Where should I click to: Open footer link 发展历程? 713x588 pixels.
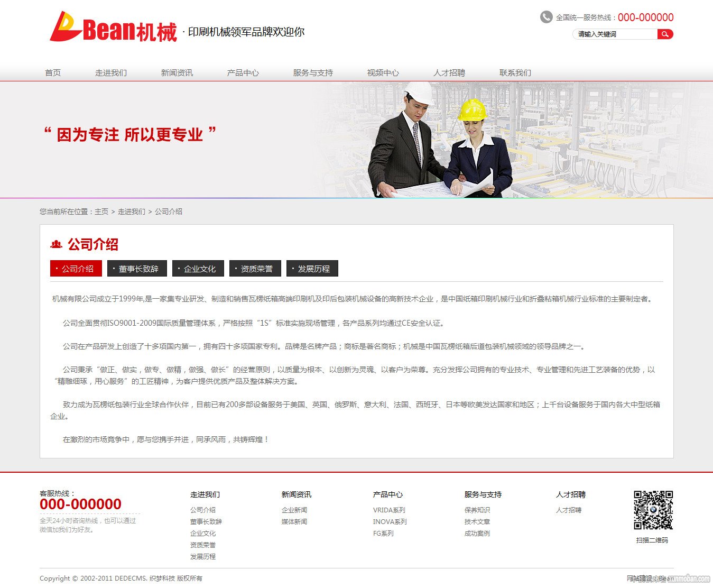pos(203,557)
